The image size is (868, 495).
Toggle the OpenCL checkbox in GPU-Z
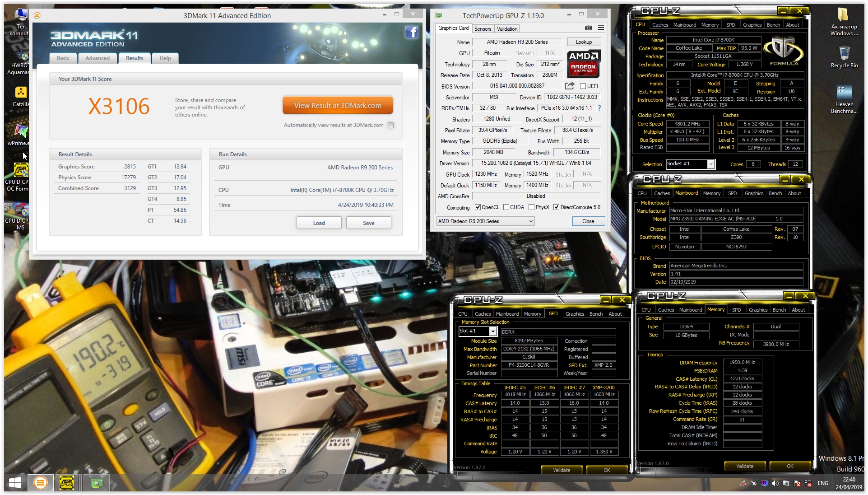478,207
